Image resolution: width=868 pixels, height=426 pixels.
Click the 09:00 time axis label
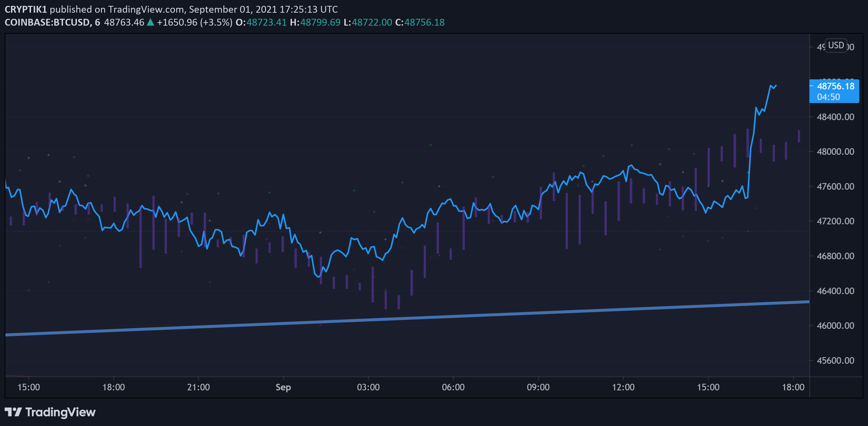tap(538, 387)
